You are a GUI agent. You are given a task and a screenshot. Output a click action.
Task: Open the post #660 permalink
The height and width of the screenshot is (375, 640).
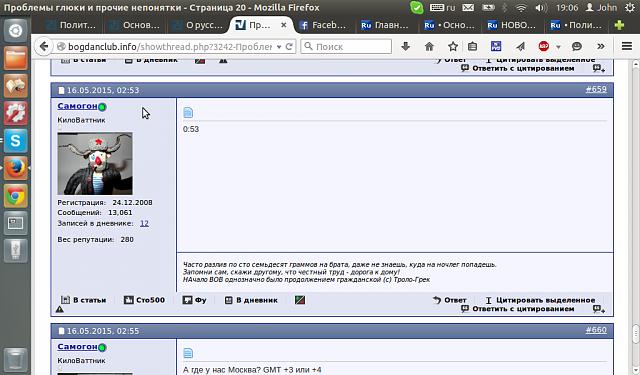click(596, 330)
